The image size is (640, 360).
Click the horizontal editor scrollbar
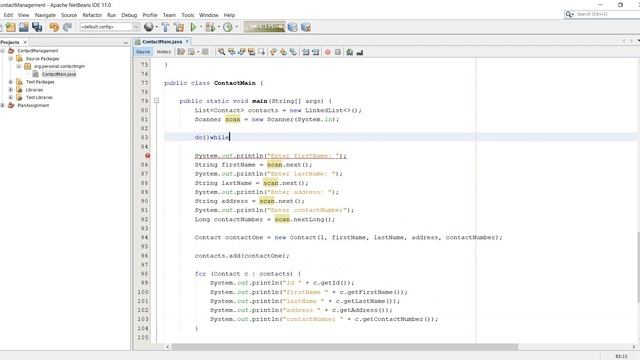tap(344, 347)
